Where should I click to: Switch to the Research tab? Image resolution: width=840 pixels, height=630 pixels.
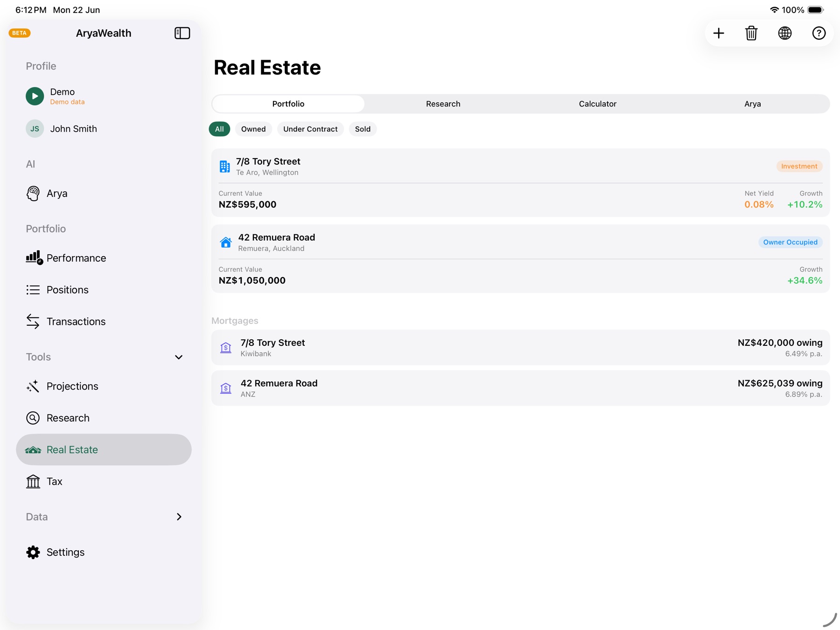pyautogui.click(x=443, y=104)
